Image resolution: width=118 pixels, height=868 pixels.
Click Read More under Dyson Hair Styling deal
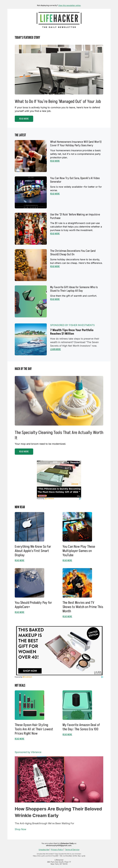[20, 739]
